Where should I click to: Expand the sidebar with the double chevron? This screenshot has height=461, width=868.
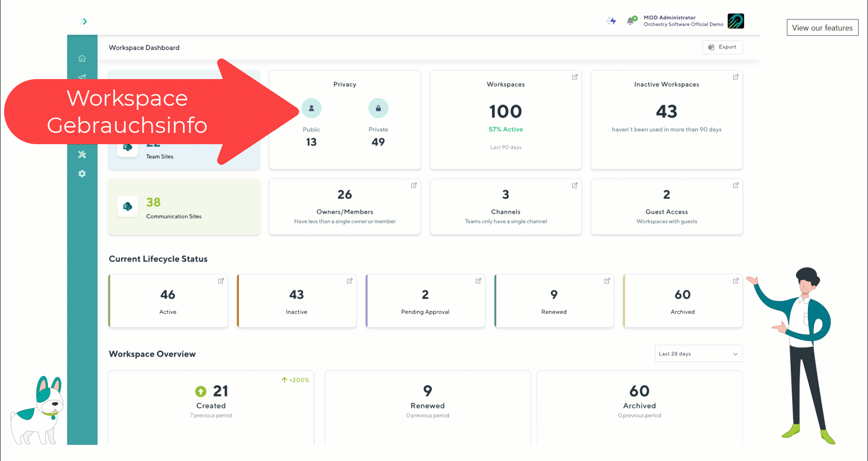coord(83,21)
